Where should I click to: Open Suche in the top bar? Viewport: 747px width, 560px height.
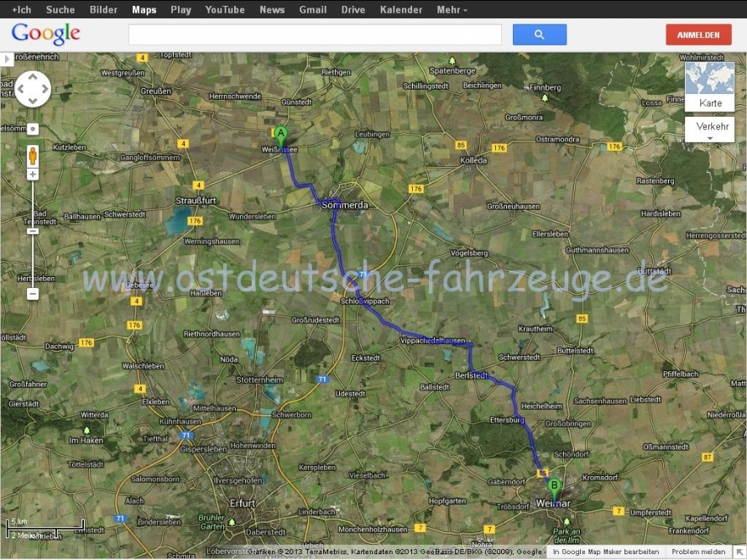coord(60,9)
